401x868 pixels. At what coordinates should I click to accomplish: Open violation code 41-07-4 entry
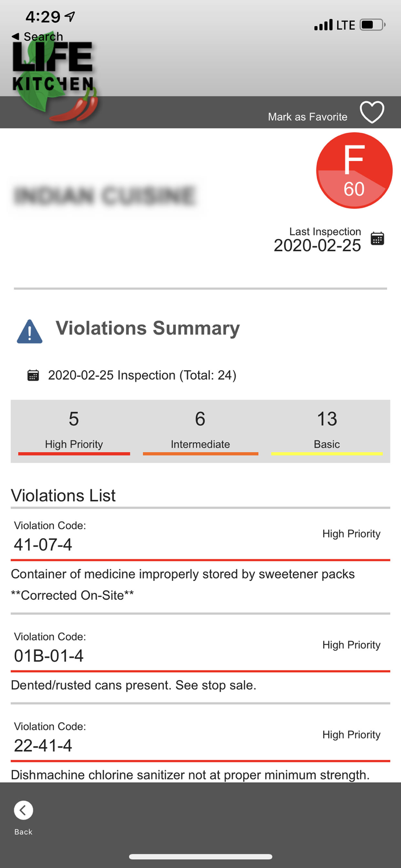pyautogui.click(x=200, y=561)
